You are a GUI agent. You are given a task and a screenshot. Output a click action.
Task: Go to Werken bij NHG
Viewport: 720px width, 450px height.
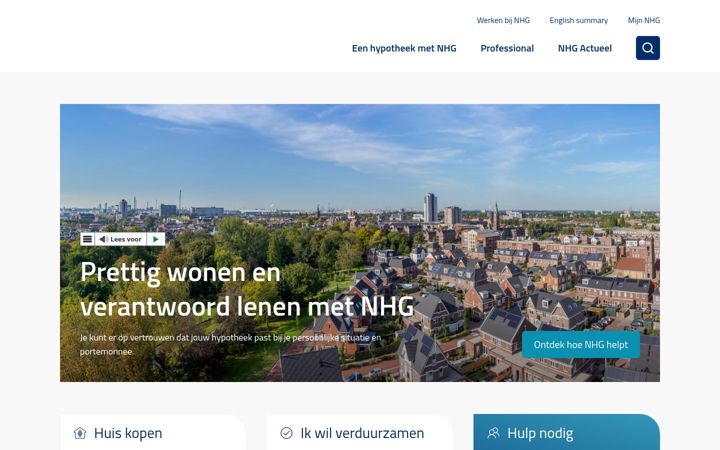503,20
